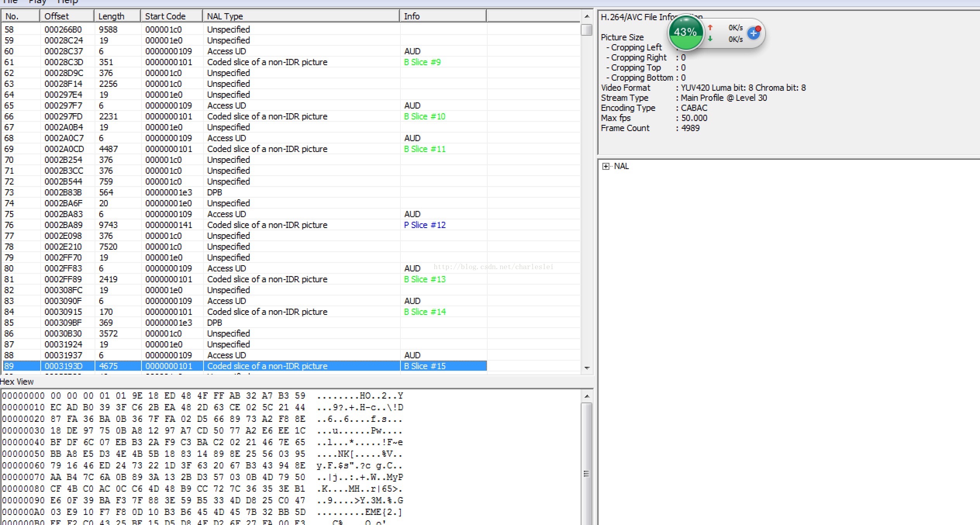Select row 81 B Slice #13
This screenshot has width=980, height=525.
245,279
